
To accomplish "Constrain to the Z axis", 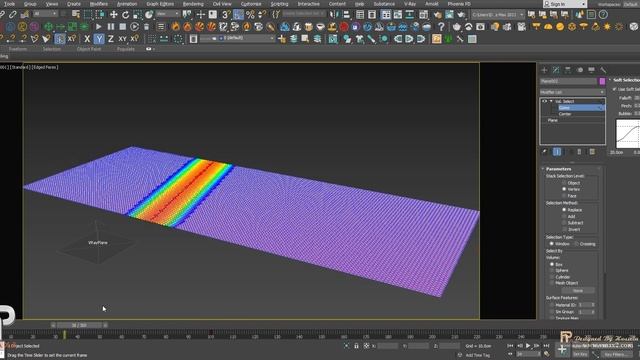I will click(110, 39).
